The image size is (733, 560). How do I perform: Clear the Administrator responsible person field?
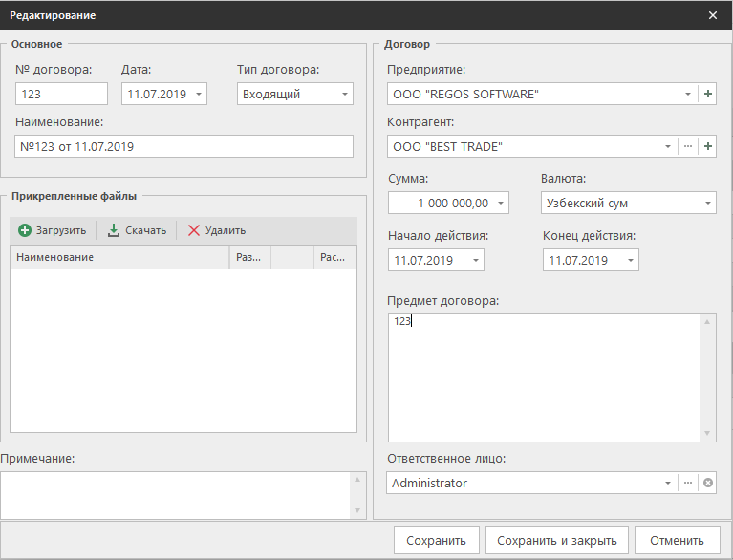click(707, 483)
